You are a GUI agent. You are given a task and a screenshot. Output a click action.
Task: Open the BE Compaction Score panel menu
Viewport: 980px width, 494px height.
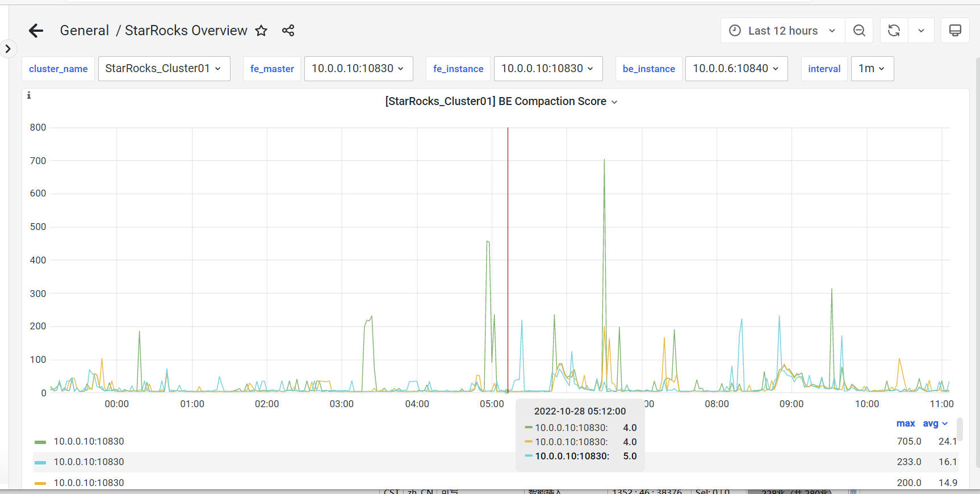[x=501, y=102]
